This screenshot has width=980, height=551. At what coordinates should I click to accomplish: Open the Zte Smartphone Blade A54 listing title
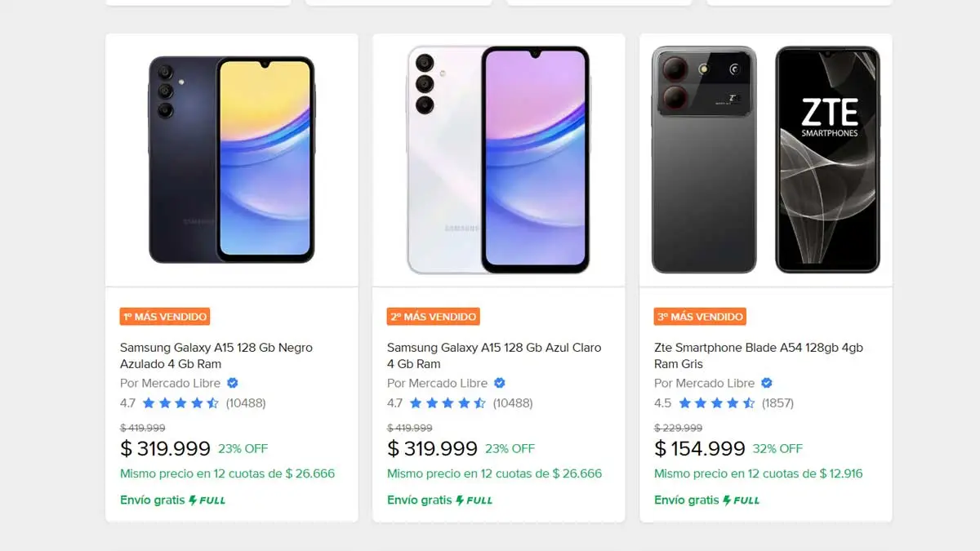[x=759, y=355]
